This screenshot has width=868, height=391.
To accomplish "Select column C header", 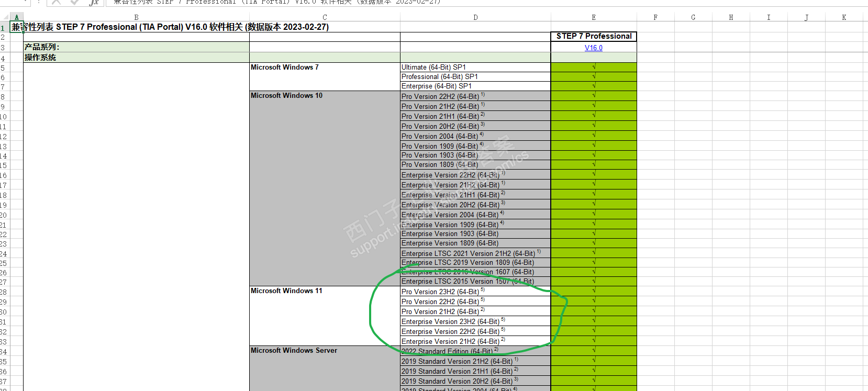I will [325, 17].
